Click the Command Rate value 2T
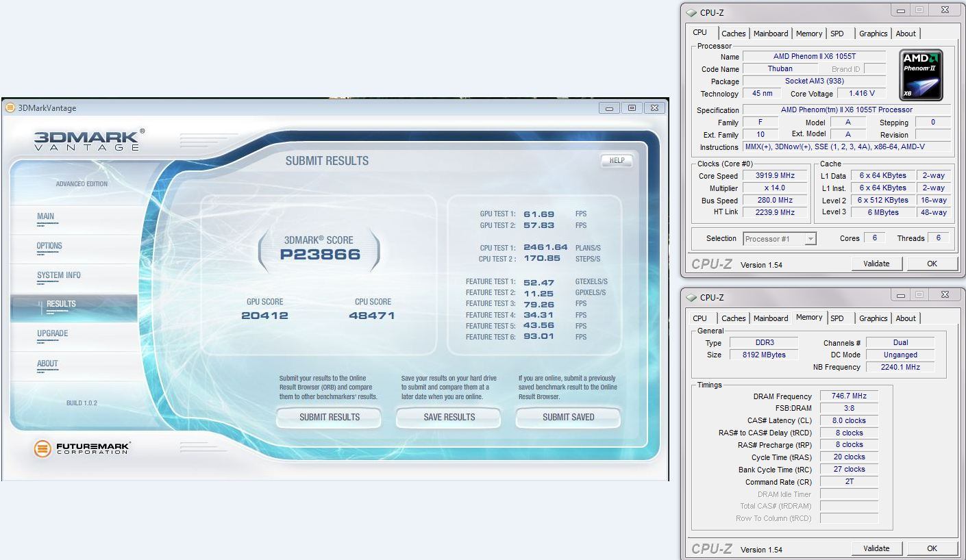966x560 pixels. pyautogui.click(x=849, y=482)
